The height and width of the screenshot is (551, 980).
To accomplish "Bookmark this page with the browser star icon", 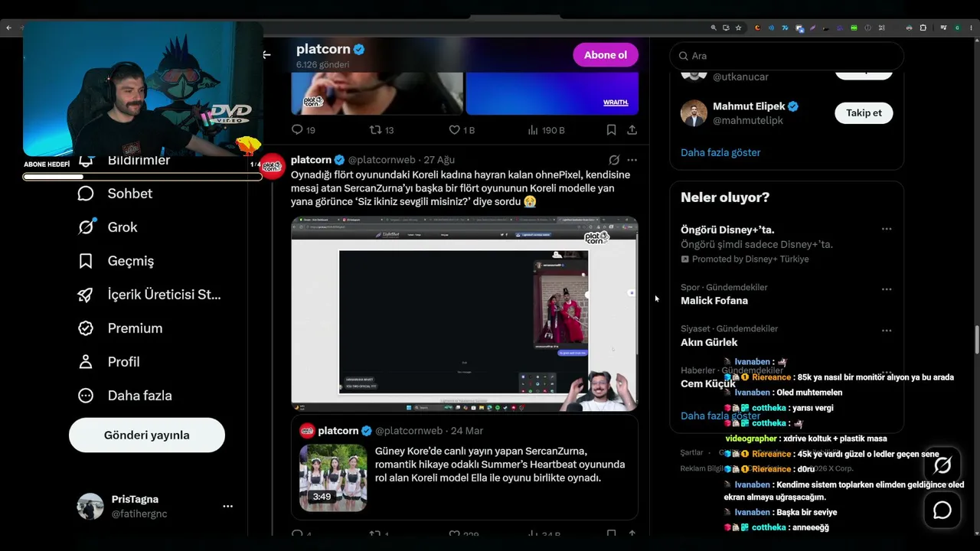I will point(738,28).
